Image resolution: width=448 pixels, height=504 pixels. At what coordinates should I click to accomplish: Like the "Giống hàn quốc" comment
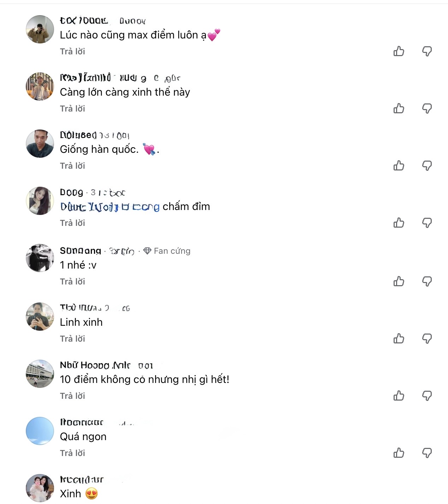(399, 166)
